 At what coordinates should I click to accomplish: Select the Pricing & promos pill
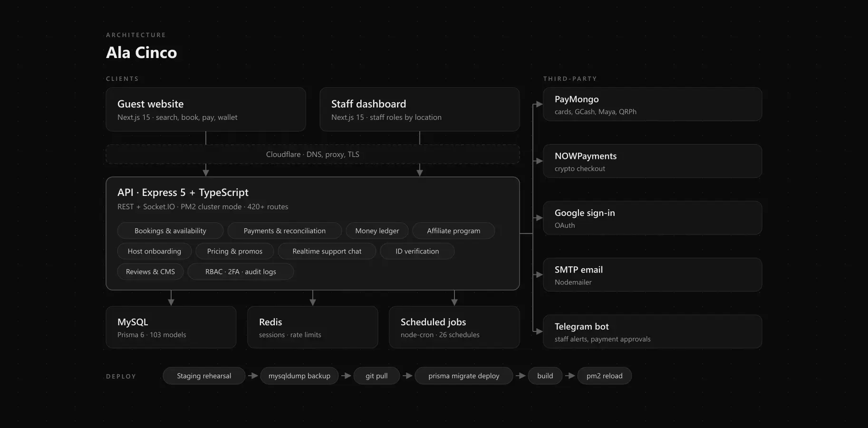pos(235,251)
